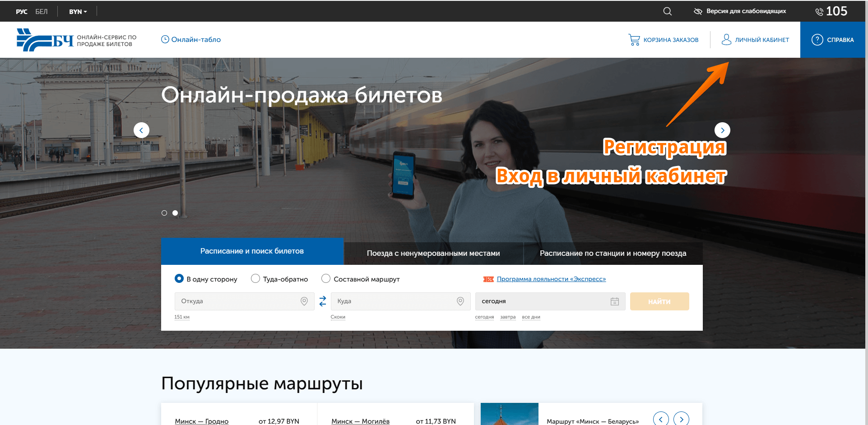The height and width of the screenshot is (425, 868).
Task: Click the СПРАВКА button
Action: [x=833, y=40]
